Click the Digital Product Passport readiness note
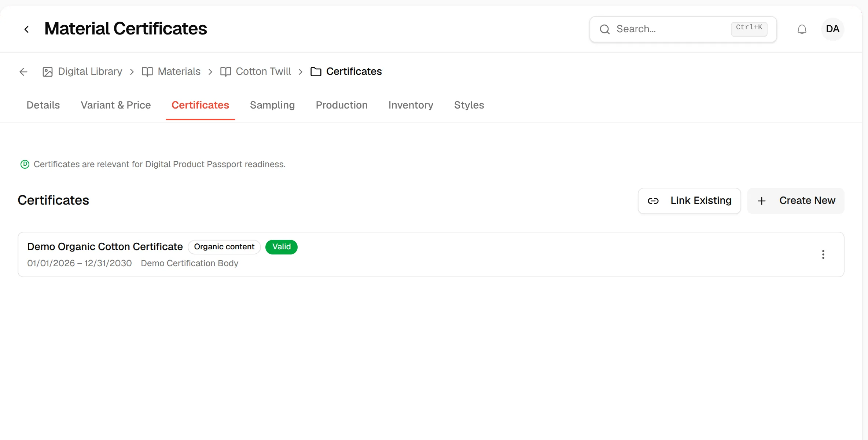The height and width of the screenshot is (440, 868). coord(159,164)
